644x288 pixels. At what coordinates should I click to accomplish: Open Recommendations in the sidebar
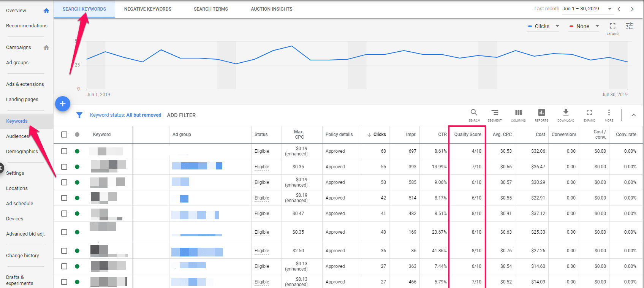click(x=27, y=26)
